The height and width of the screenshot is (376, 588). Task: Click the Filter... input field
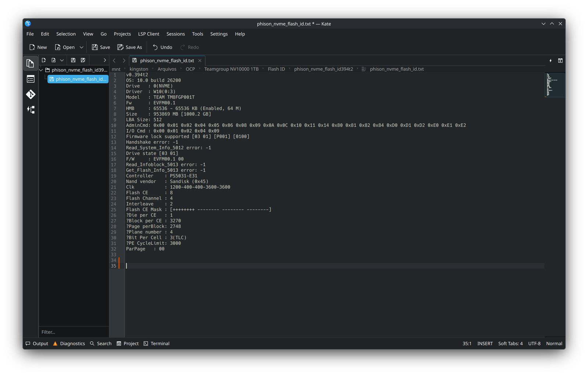coord(74,332)
